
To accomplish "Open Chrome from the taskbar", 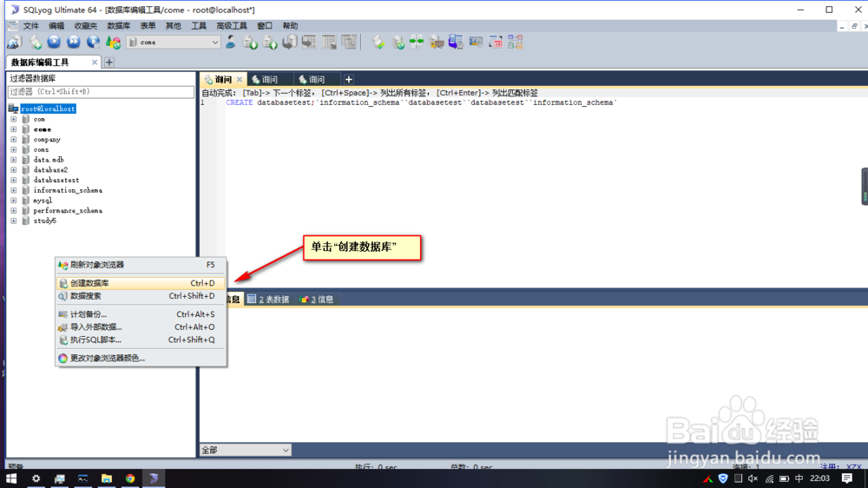I will pyautogui.click(x=130, y=478).
